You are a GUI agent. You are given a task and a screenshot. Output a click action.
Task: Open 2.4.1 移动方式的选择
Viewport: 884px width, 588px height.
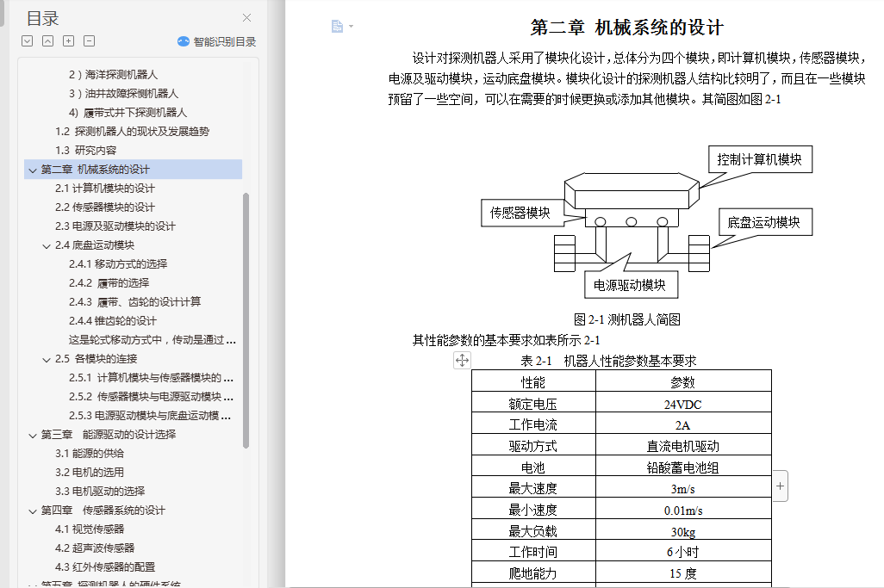tap(118, 263)
